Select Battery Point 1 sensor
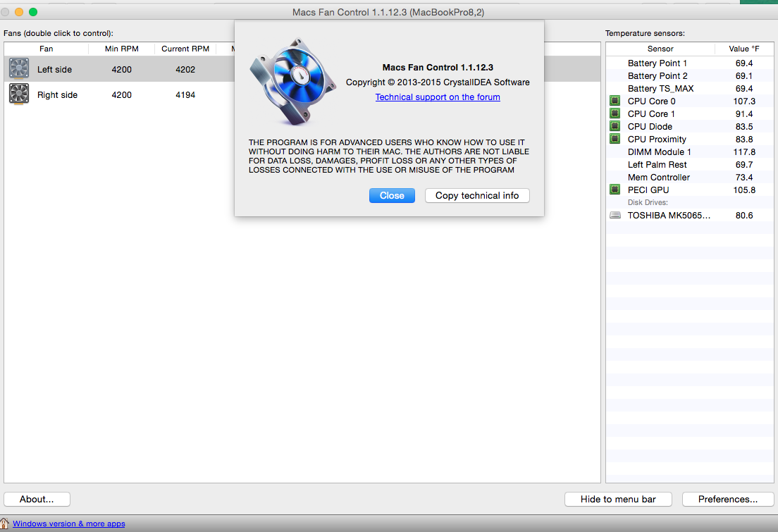 click(657, 63)
